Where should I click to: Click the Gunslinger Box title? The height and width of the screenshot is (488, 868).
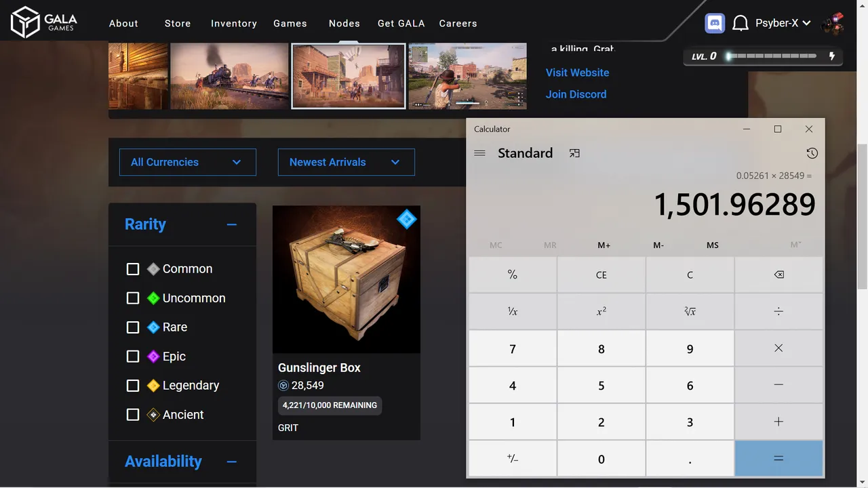pos(319,368)
